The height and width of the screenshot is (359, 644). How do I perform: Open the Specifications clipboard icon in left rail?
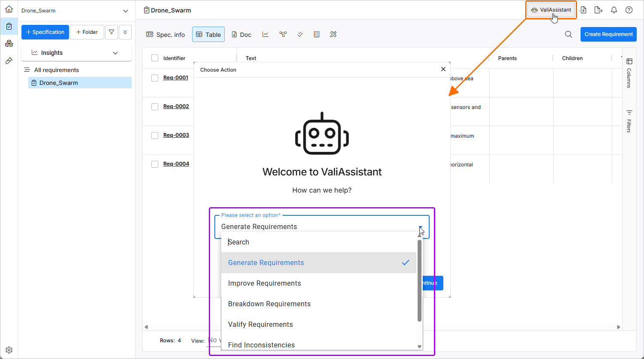pos(9,26)
